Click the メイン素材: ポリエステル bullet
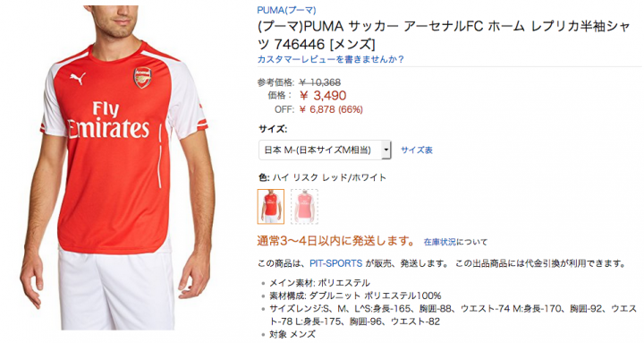Image resolution: width=644 pixels, height=343 pixels. click(x=319, y=283)
